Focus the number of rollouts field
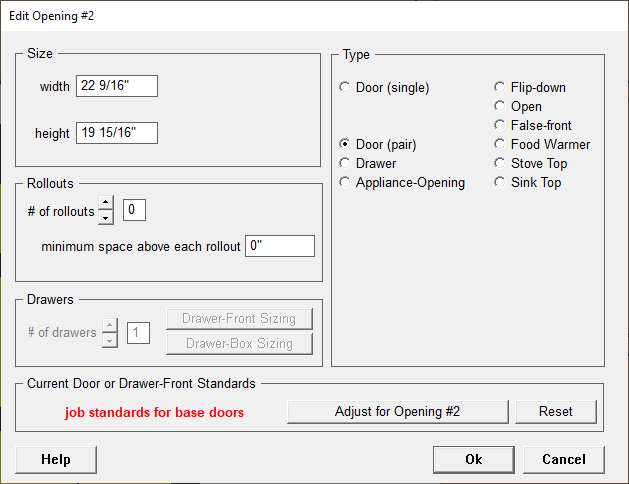The image size is (629, 484). pos(135,210)
